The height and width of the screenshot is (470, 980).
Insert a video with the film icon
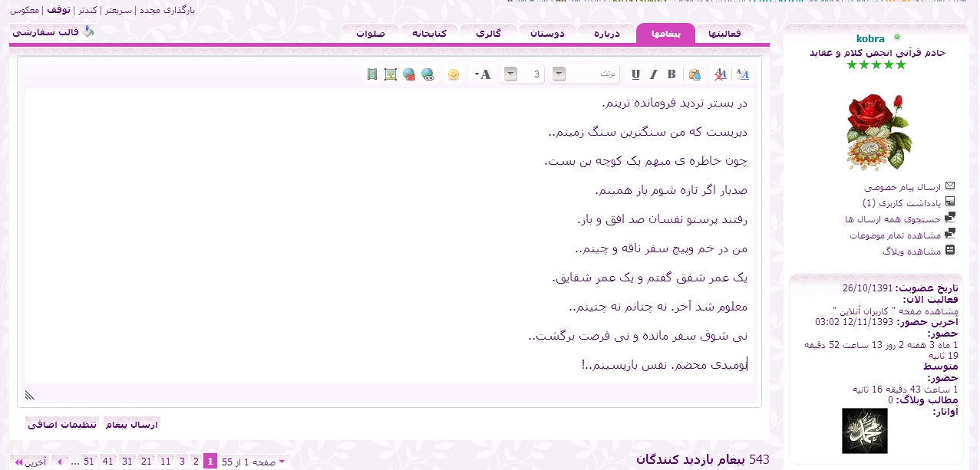(x=372, y=74)
